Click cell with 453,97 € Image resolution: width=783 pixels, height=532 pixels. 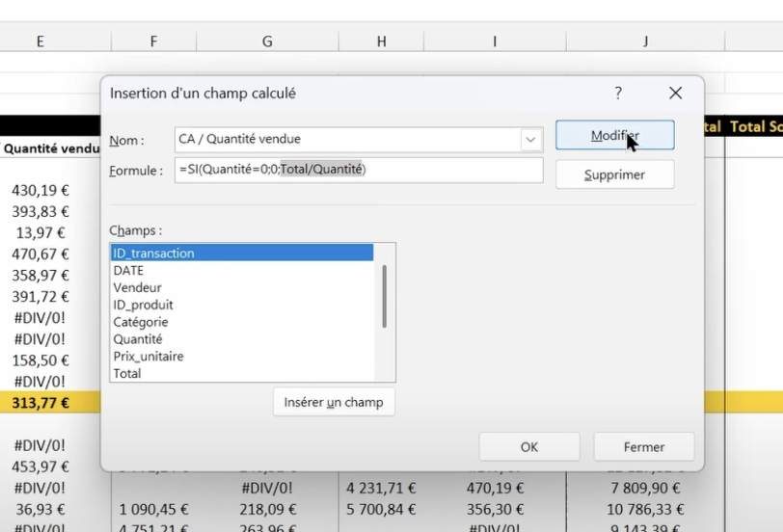(40, 466)
